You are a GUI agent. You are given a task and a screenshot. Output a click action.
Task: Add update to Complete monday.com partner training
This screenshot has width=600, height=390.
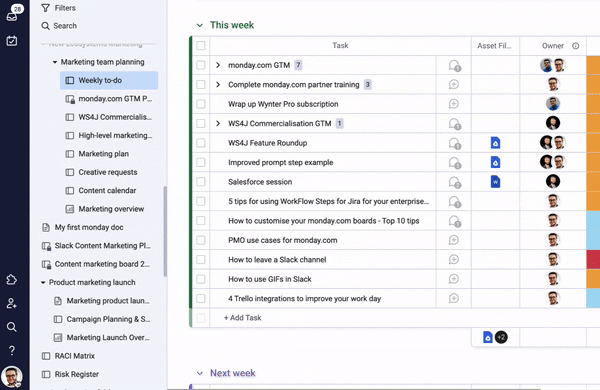pos(454,85)
